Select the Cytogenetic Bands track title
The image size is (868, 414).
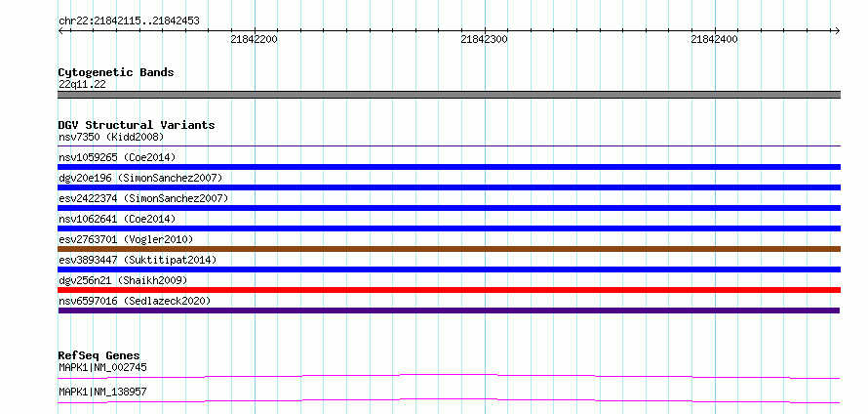pos(116,72)
